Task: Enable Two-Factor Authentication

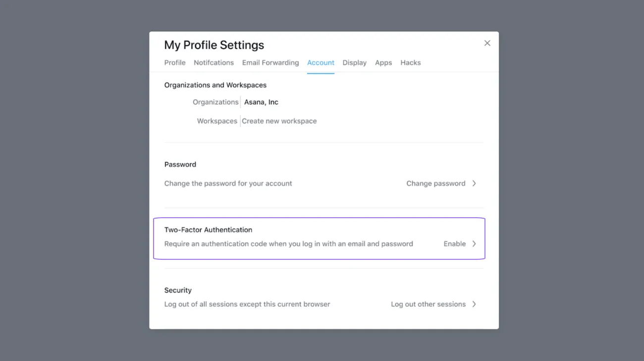Action: [x=454, y=243]
